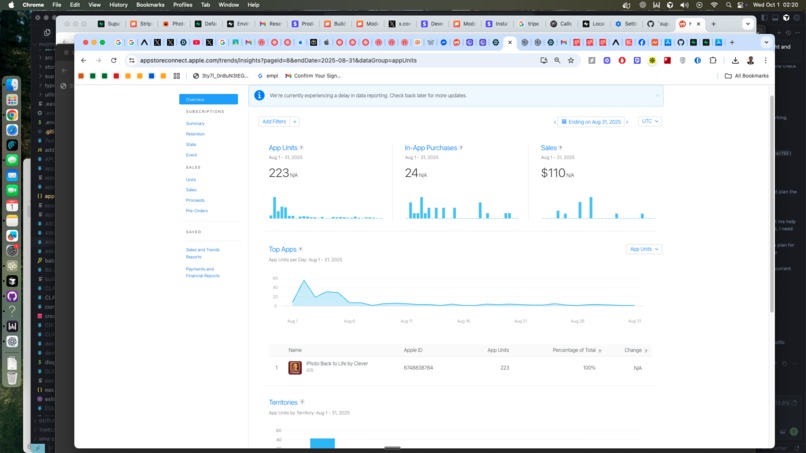Click the App Units help question icon

[302, 148]
